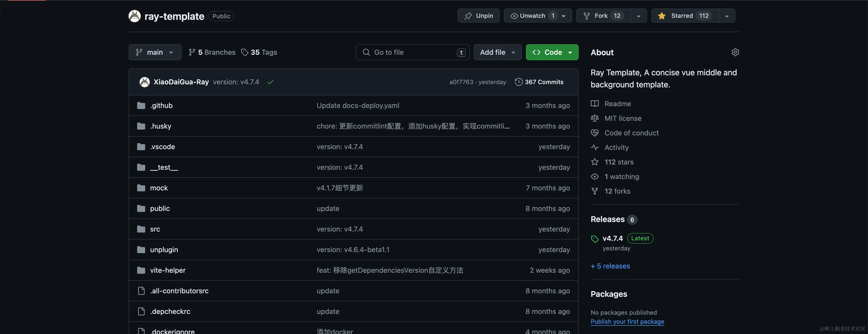Open the Unwatch notifications dropdown arrow
Viewport: 868px width, 334px height.
pyautogui.click(x=564, y=16)
